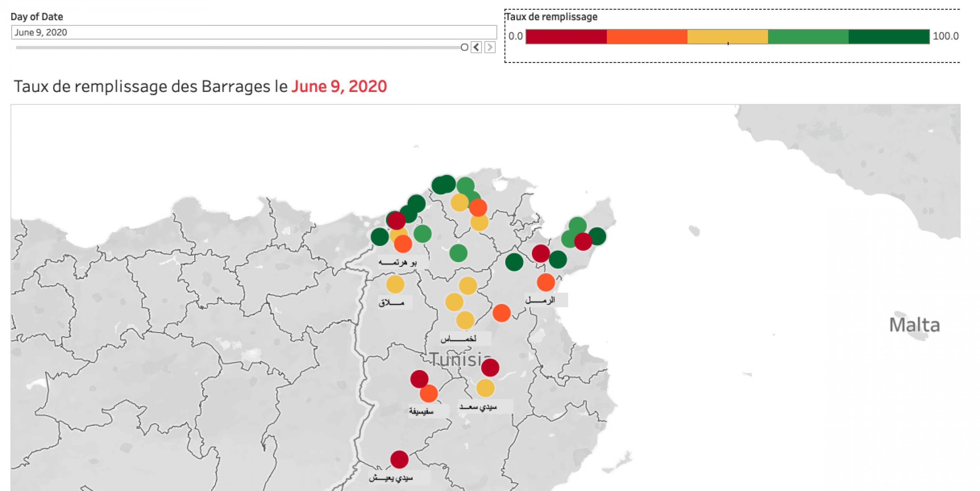This screenshot has width=980, height=491.
Task: Click the 0.0 legend minimum value
Action: pos(516,36)
